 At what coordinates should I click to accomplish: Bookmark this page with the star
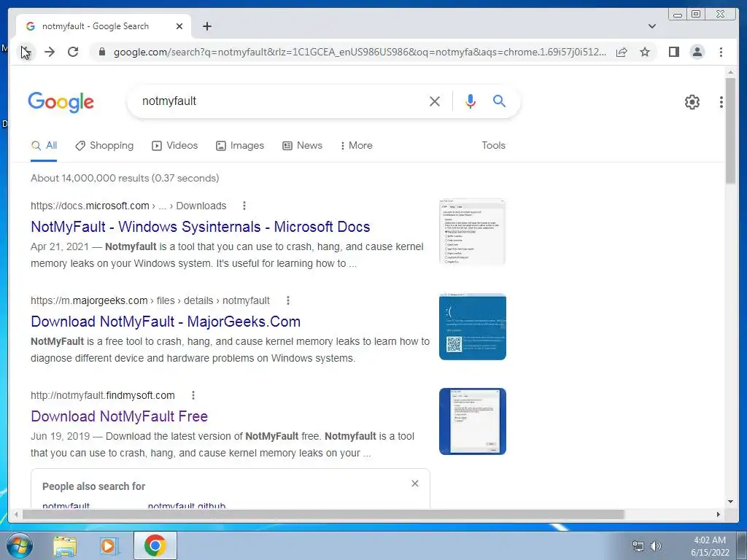[645, 52]
